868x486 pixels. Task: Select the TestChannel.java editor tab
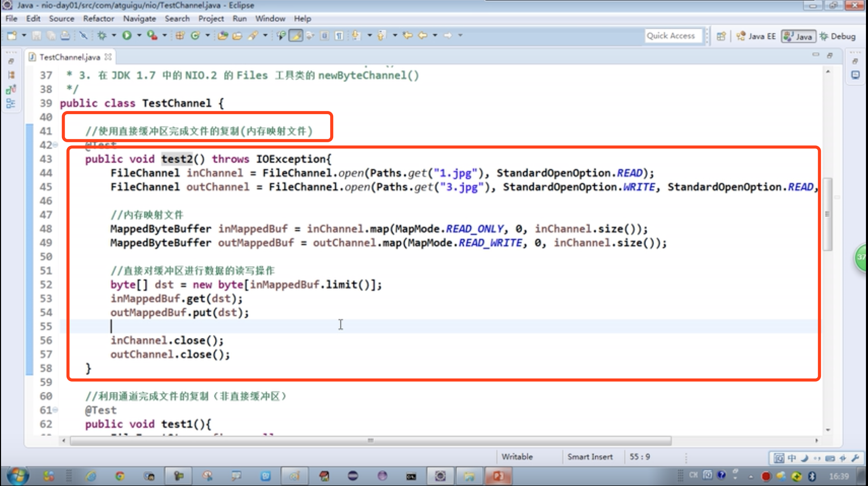click(70, 57)
